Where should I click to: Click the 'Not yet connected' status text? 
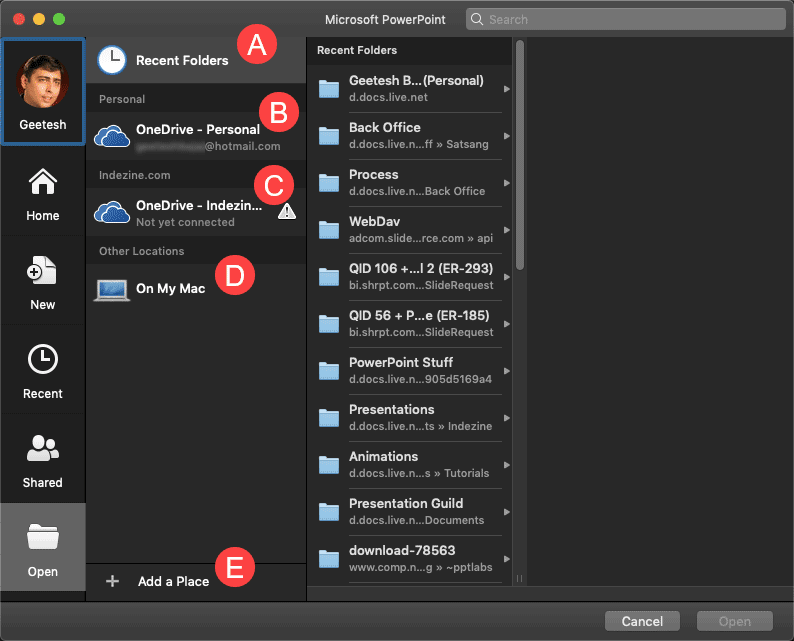click(185, 222)
